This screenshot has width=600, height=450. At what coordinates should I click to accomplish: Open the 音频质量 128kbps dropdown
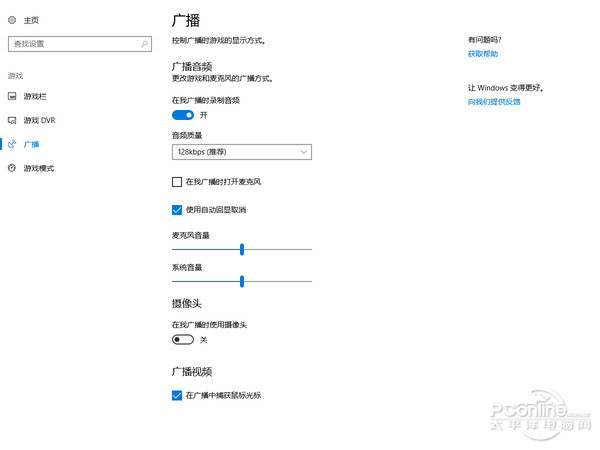pos(242,152)
